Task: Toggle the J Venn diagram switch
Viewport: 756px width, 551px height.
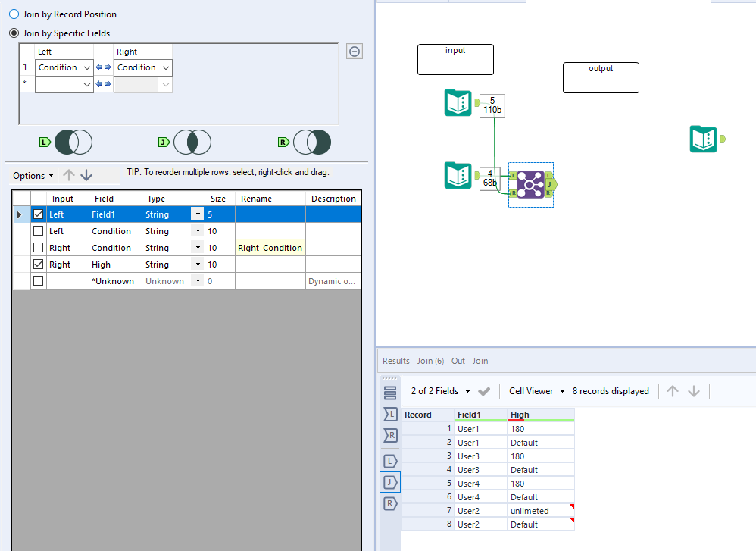Action: click(192, 142)
